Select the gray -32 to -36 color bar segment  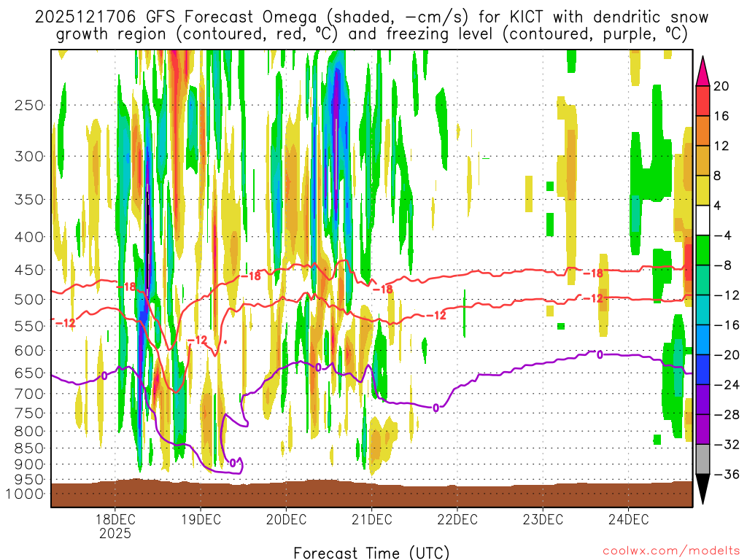coord(703,459)
